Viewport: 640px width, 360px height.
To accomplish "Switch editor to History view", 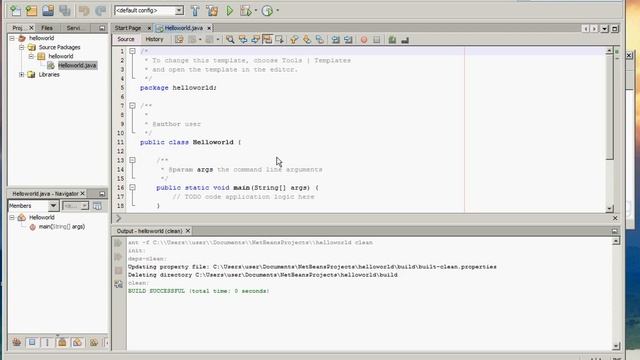I will [154, 39].
